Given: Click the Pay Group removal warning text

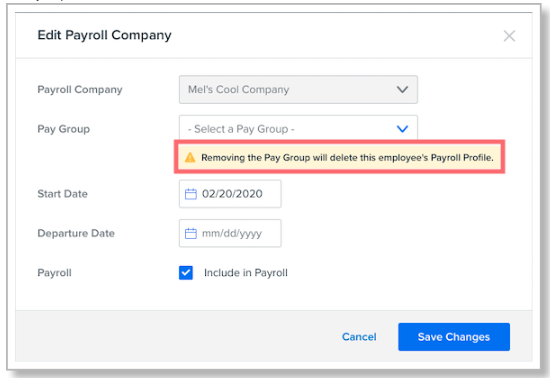Looking at the screenshot, I should [x=347, y=158].
